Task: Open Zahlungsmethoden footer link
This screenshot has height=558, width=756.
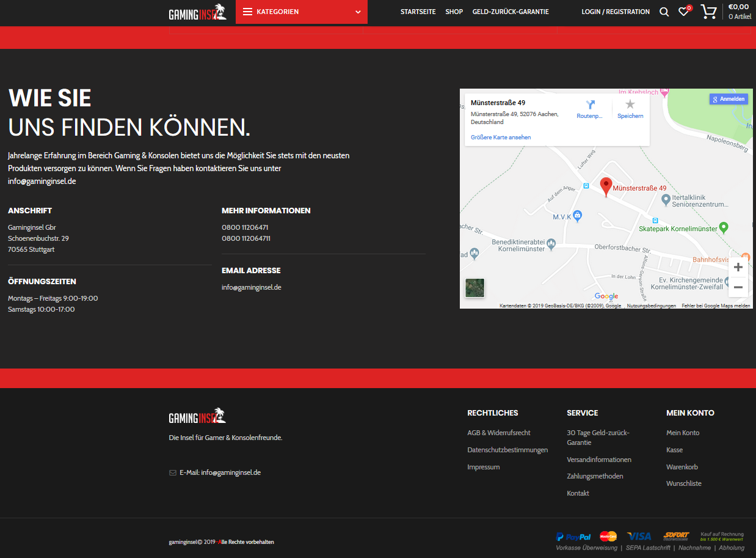Action: 595,476
